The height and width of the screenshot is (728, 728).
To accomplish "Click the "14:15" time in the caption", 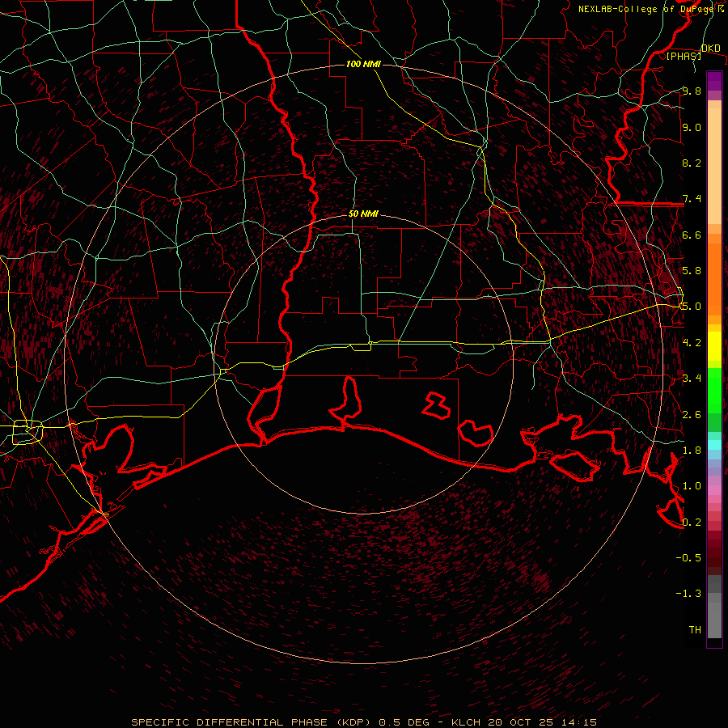I will [580, 722].
